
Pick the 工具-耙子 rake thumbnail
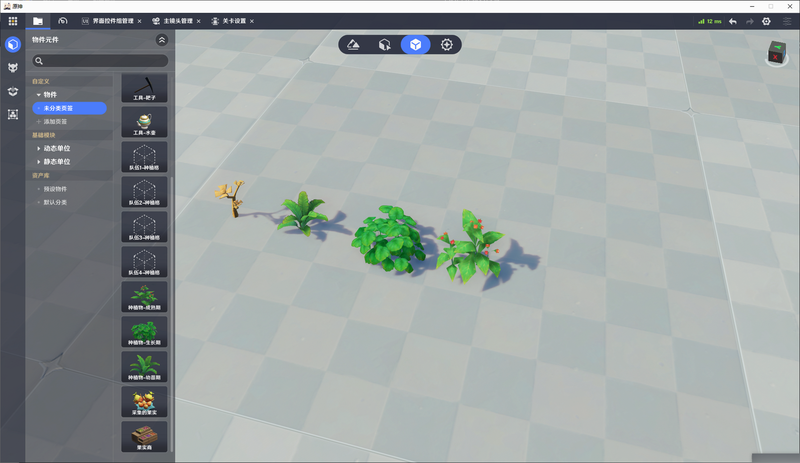pos(144,87)
